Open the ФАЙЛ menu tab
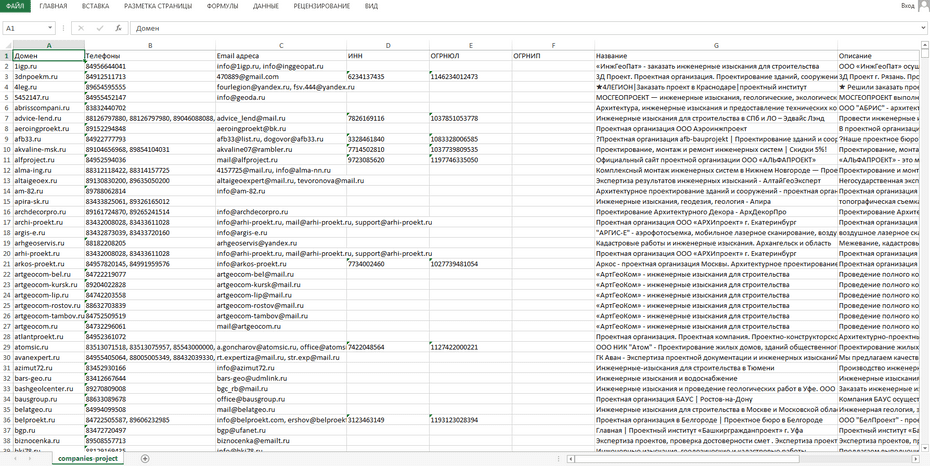This screenshot has width=930, height=466. coord(15,6)
